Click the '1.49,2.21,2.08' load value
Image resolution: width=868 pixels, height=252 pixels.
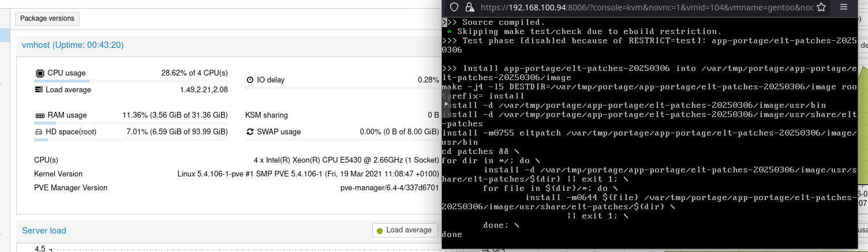tap(204, 90)
